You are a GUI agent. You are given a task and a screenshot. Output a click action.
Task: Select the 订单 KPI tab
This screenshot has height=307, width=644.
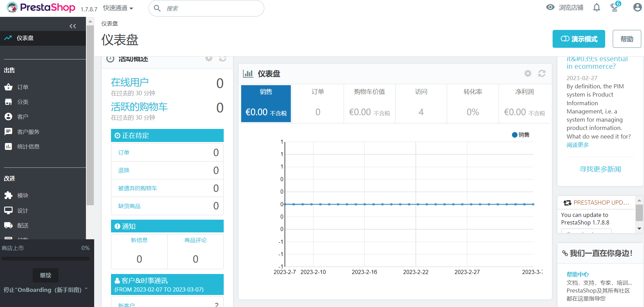318,103
